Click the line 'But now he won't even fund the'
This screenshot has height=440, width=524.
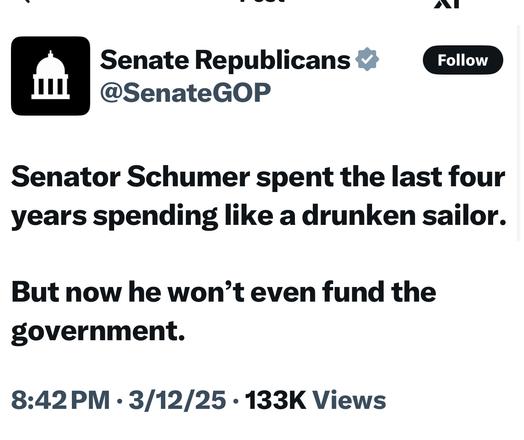224,292
